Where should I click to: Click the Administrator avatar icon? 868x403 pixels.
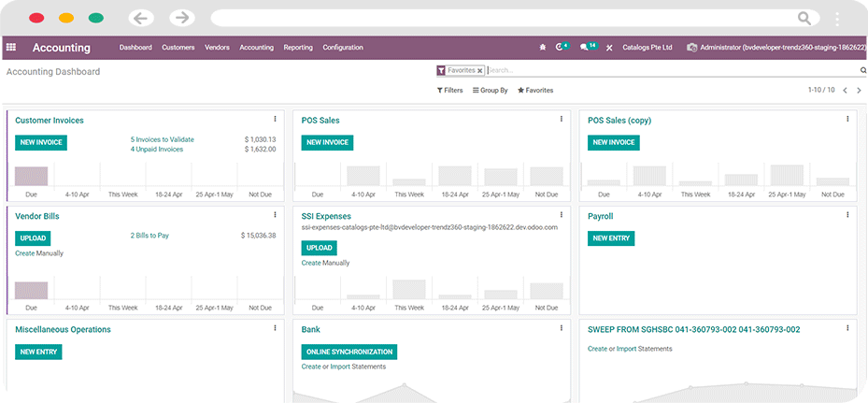[x=692, y=48]
